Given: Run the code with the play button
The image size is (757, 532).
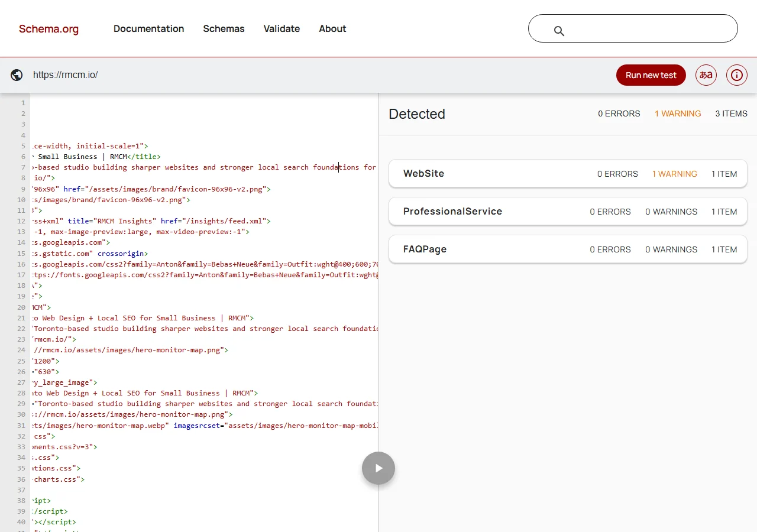Looking at the screenshot, I should [x=378, y=468].
